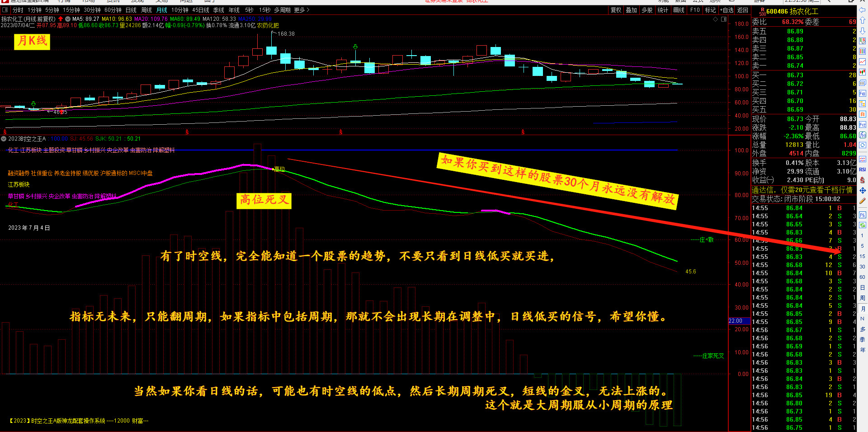
Task: Open dropdown circle beside 扬农化工 chart title
Action: pos(68,19)
